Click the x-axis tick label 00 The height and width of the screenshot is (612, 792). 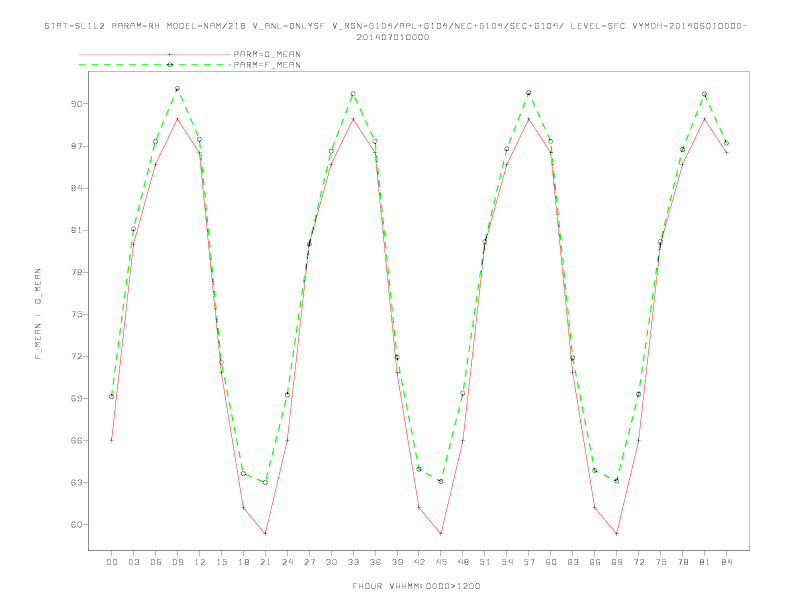click(x=112, y=562)
